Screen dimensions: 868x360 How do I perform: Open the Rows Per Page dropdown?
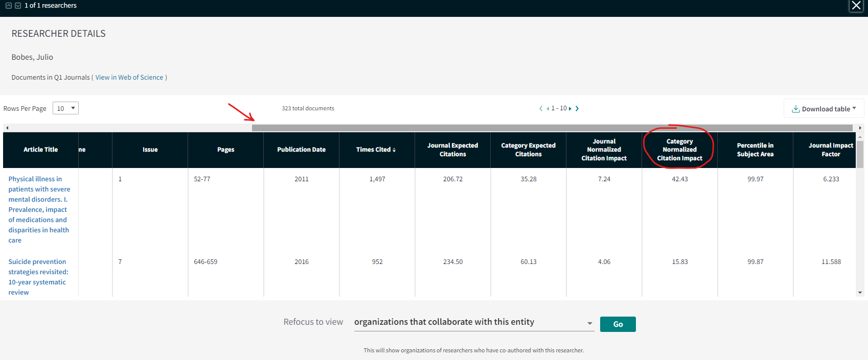click(65, 108)
